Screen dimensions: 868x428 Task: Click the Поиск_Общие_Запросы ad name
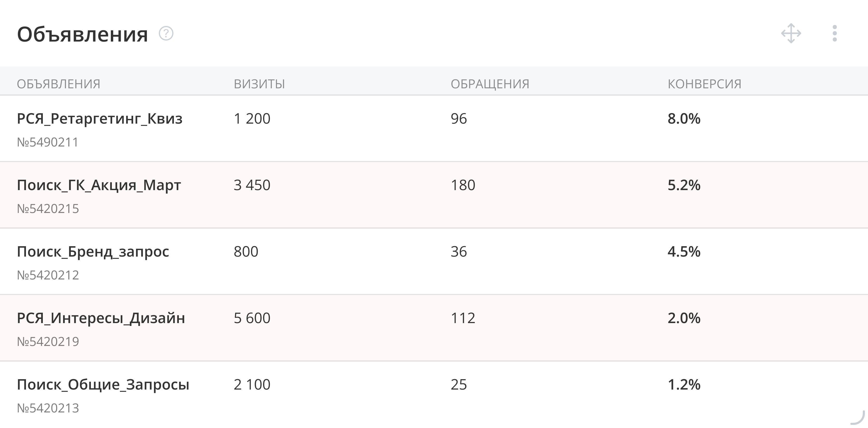(103, 384)
